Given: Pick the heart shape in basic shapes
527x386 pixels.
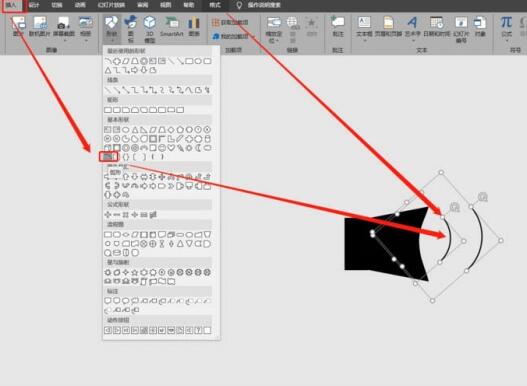Looking at the screenshot, I should pos(171,148).
